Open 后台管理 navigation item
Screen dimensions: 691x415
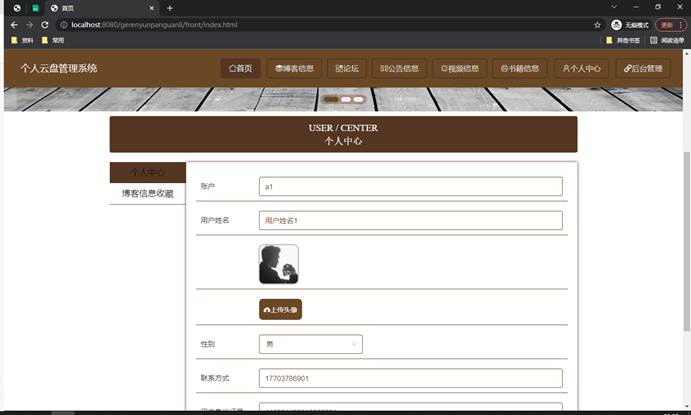[x=643, y=68]
